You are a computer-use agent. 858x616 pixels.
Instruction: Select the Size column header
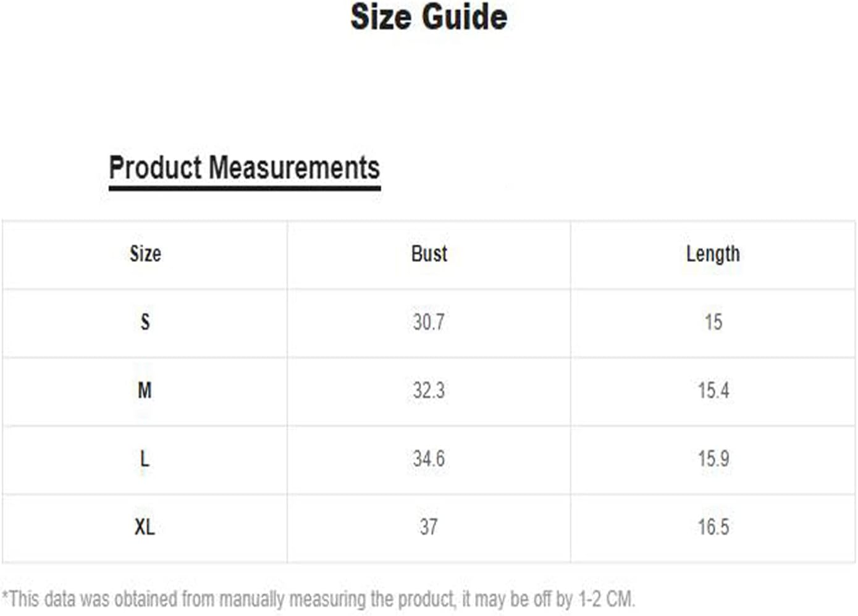point(145,254)
